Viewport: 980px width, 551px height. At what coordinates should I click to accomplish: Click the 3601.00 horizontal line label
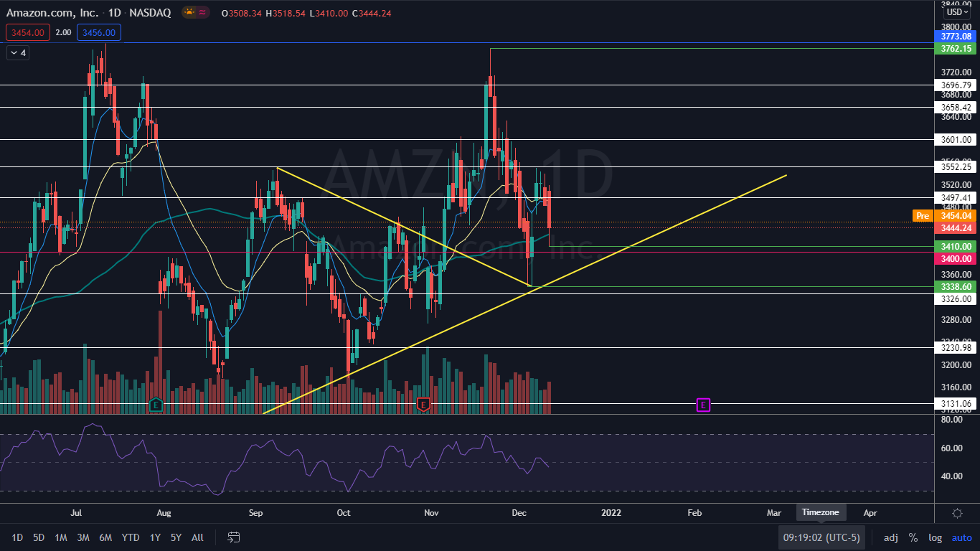pyautogui.click(x=956, y=140)
